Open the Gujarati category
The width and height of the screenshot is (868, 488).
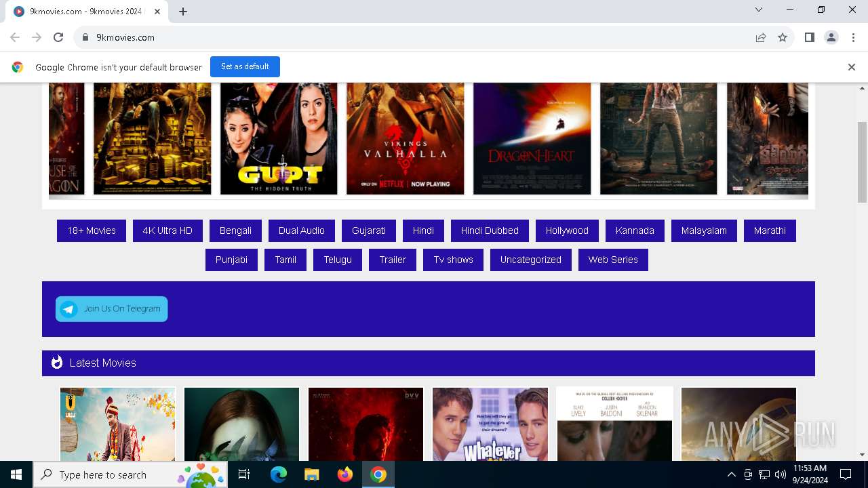click(x=369, y=230)
